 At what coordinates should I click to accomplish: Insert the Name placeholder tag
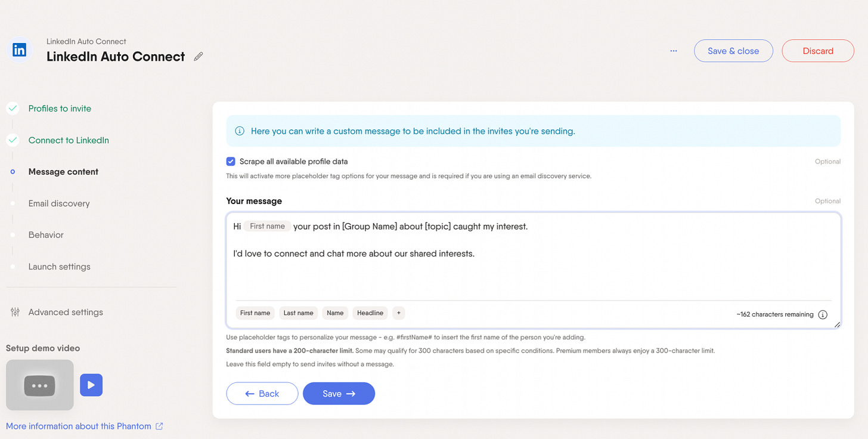[x=335, y=313]
